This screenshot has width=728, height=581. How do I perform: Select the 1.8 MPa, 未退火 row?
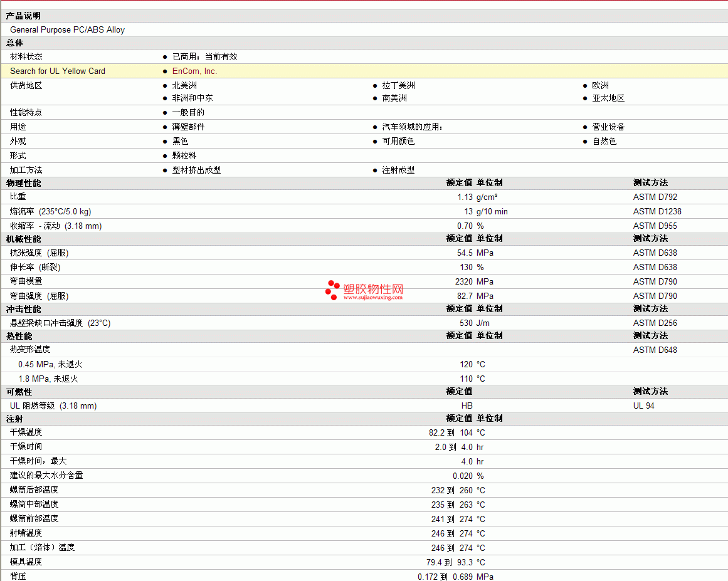364,379
